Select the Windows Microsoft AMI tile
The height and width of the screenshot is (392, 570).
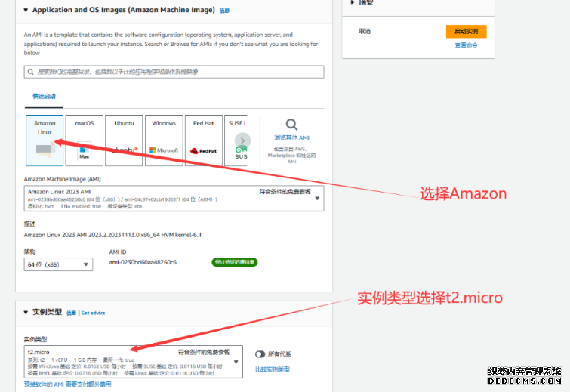coord(164,140)
